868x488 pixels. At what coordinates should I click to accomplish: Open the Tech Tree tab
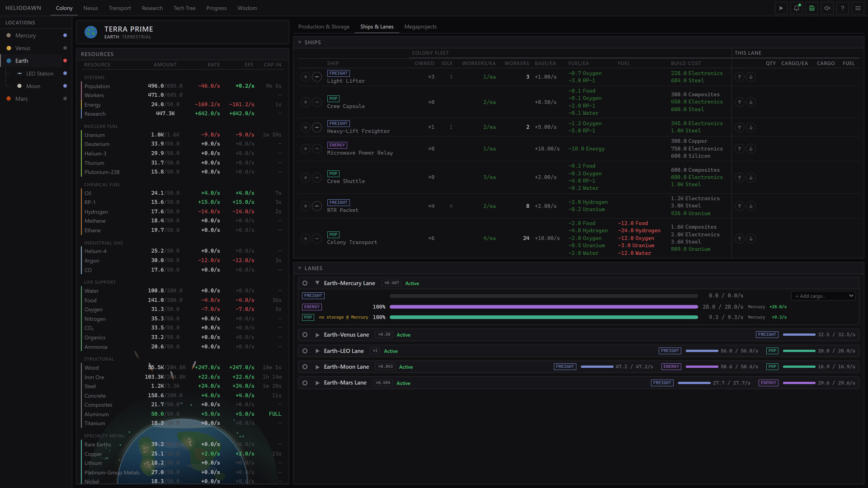click(x=184, y=8)
